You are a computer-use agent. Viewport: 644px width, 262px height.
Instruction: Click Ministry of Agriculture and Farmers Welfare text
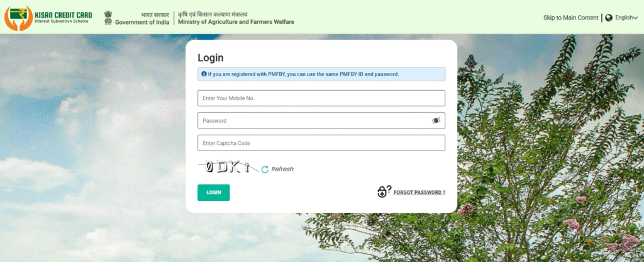point(236,22)
